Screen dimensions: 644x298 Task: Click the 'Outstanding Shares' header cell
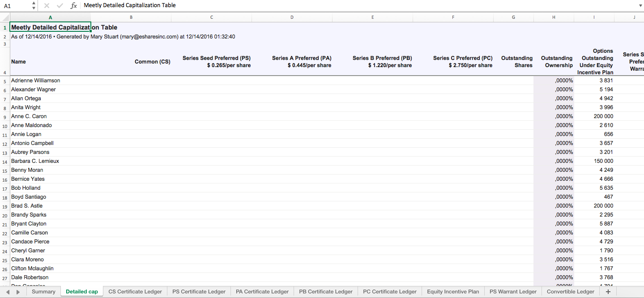pos(514,62)
